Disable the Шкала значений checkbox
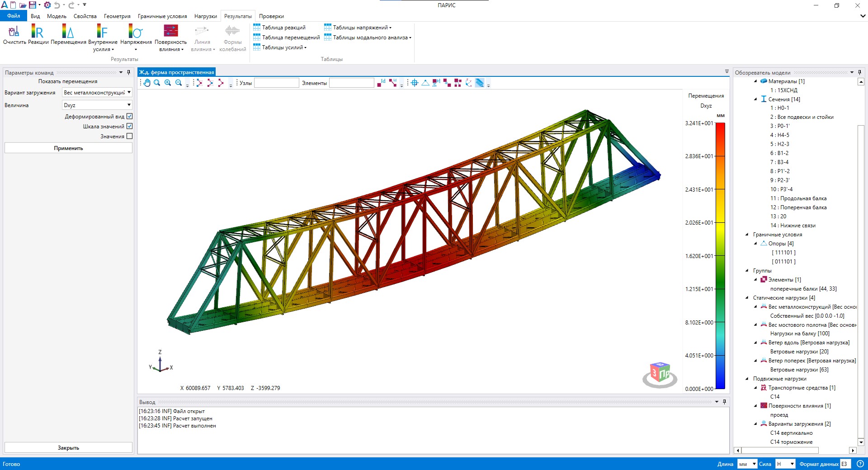 pyautogui.click(x=130, y=126)
